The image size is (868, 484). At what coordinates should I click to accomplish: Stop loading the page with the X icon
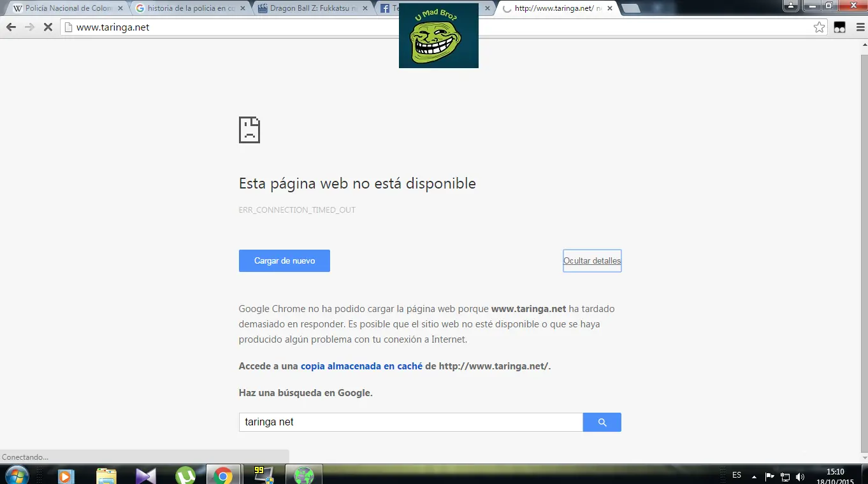[48, 27]
